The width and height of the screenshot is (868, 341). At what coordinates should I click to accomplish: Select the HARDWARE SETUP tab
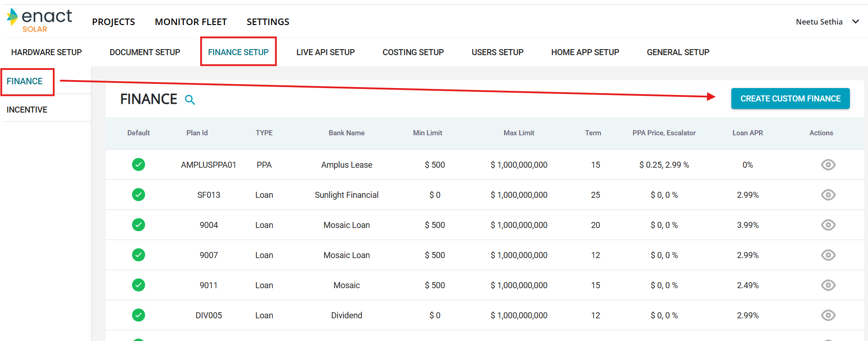pyautogui.click(x=46, y=52)
